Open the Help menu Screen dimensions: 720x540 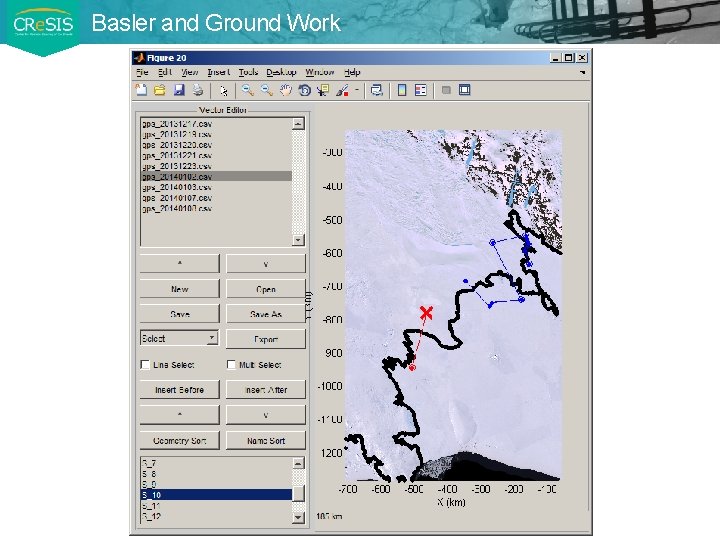tap(352, 72)
